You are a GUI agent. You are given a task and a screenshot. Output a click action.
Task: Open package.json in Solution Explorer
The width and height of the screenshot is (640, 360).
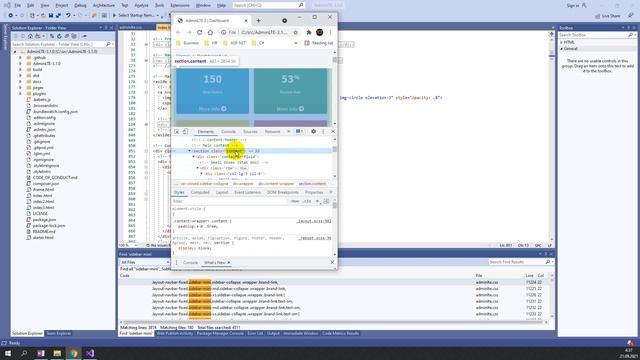pyautogui.click(x=44, y=220)
